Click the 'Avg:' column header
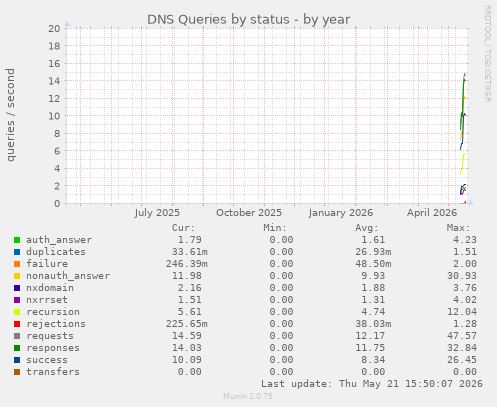Screen dimensions: 497x407 pyautogui.click(x=367, y=228)
